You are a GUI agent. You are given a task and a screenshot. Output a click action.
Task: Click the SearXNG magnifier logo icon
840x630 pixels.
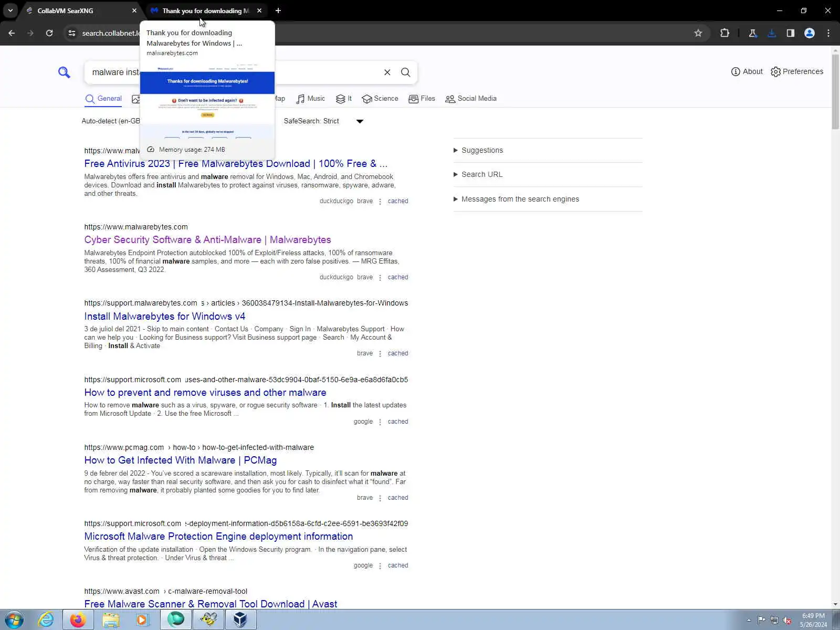click(64, 72)
